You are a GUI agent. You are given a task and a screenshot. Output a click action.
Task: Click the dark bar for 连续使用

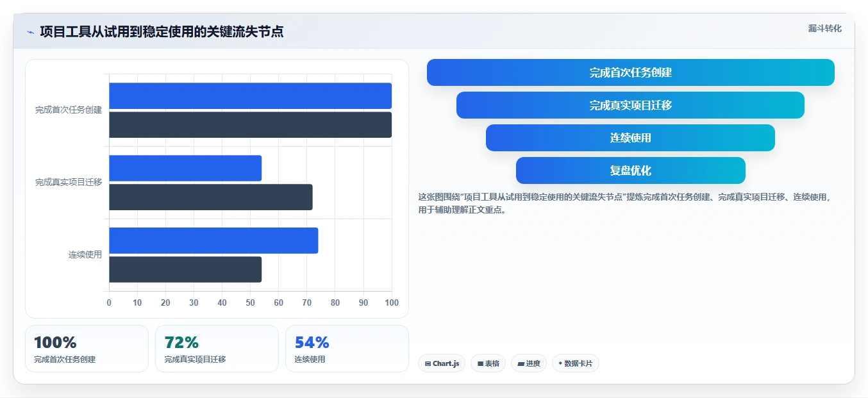pos(185,270)
